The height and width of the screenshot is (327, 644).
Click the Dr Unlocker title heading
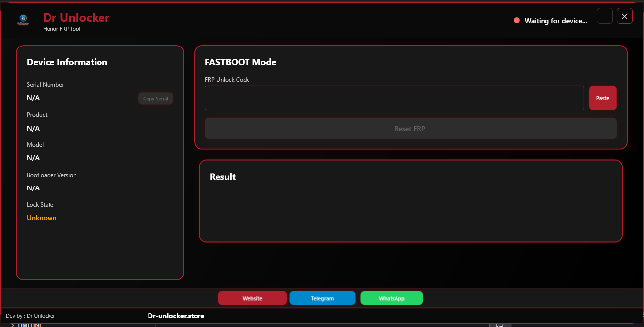click(x=76, y=18)
